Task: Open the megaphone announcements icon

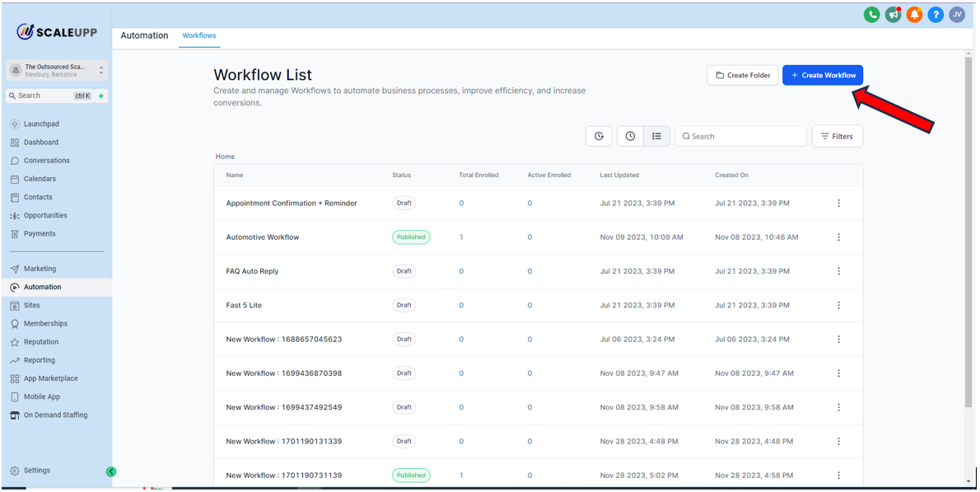Action: tap(893, 15)
